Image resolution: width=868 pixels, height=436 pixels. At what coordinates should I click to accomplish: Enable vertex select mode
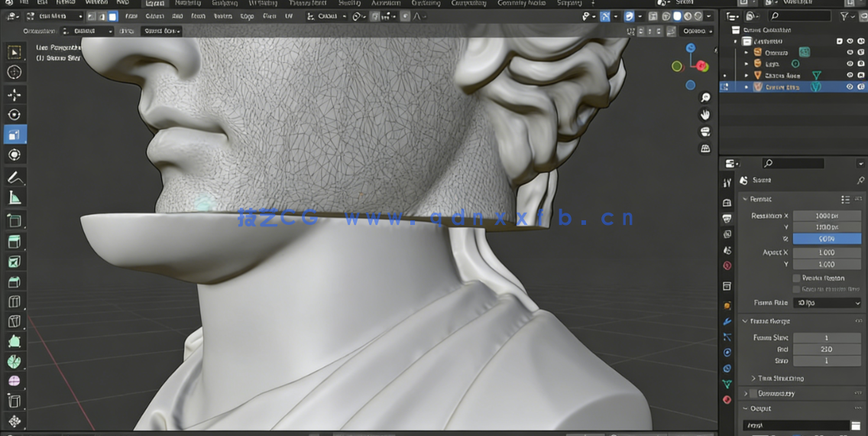(92, 17)
